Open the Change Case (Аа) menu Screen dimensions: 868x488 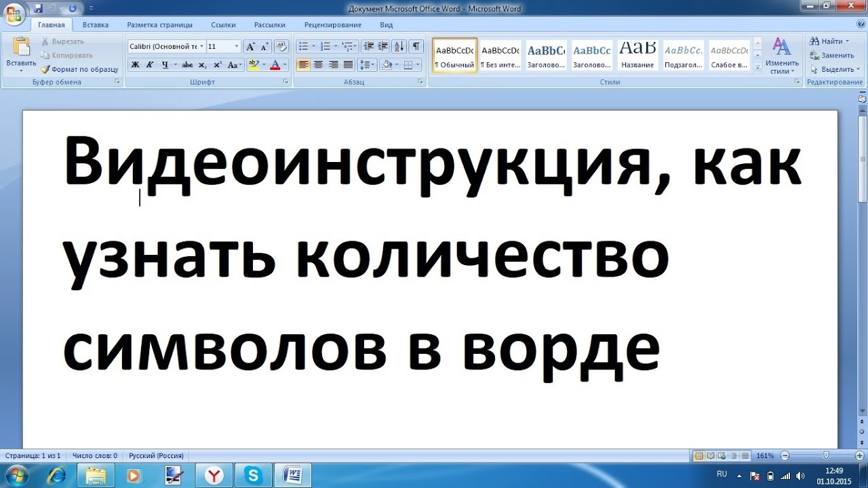(x=235, y=65)
